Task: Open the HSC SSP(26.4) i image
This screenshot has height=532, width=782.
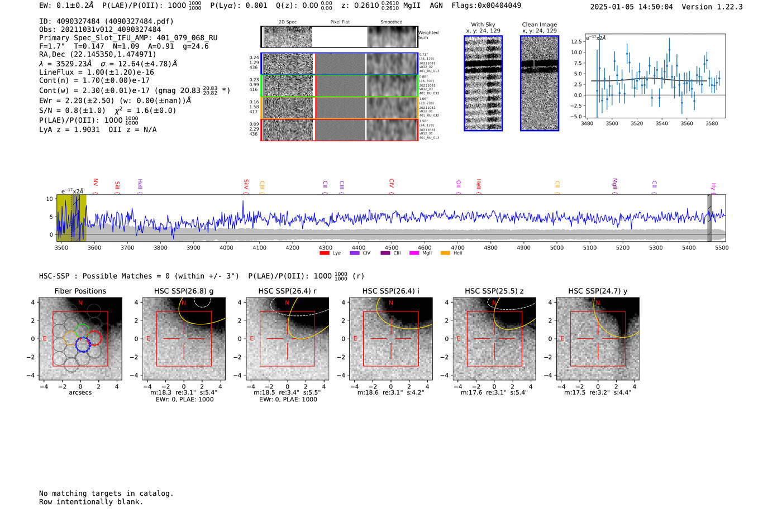Action: pos(391,339)
